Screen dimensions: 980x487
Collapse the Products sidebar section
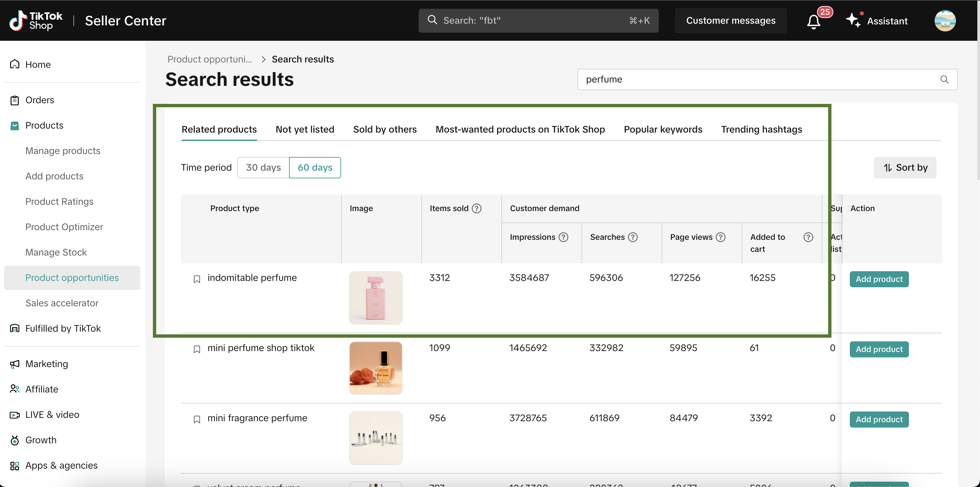click(44, 125)
